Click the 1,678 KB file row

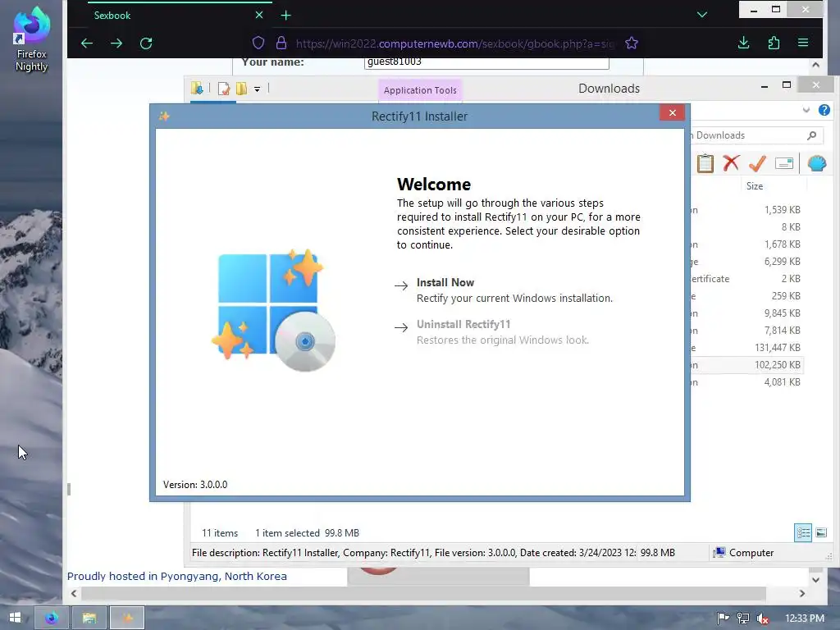point(746,244)
